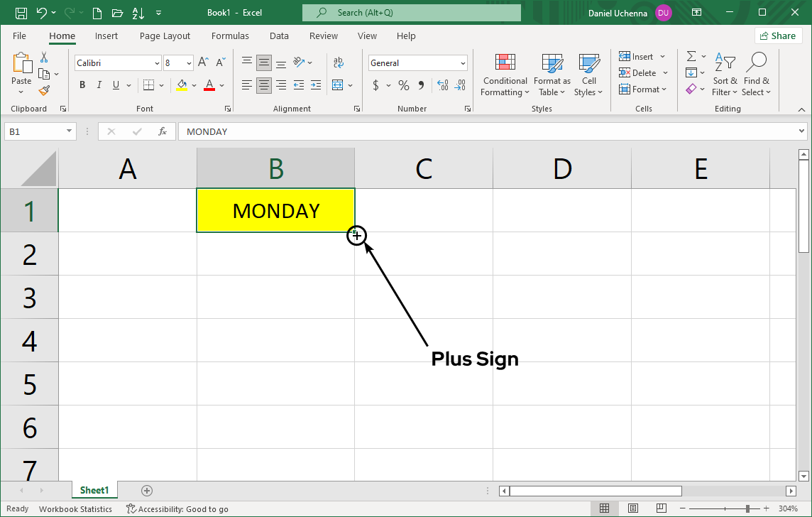Add a new sheet with plus icon

tap(147, 490)
